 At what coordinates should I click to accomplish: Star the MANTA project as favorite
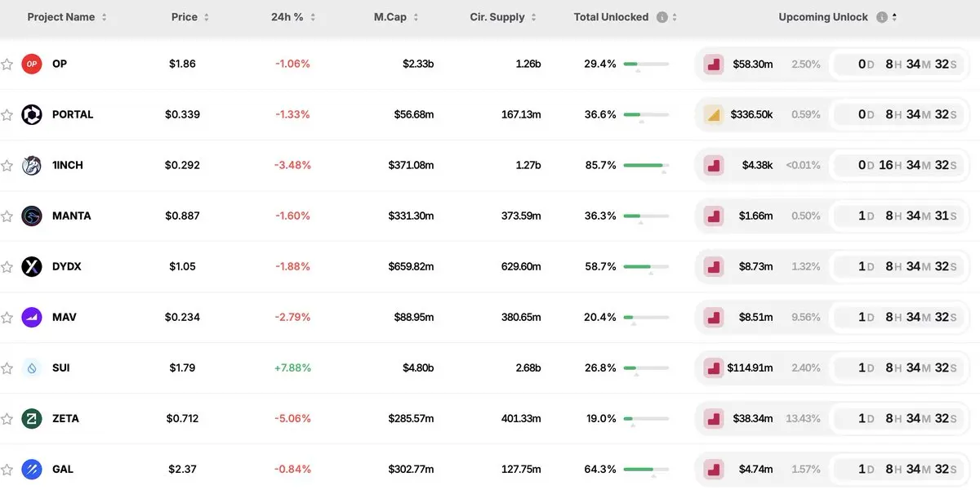7,216
